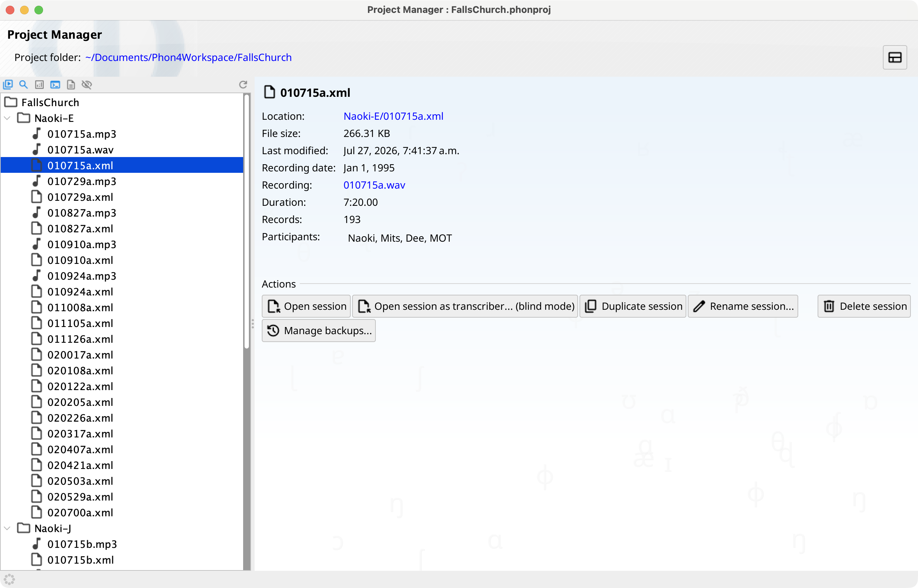Click the Naoki-E folder icon
This screenshot has height=588, width=918.
point(24,118)
